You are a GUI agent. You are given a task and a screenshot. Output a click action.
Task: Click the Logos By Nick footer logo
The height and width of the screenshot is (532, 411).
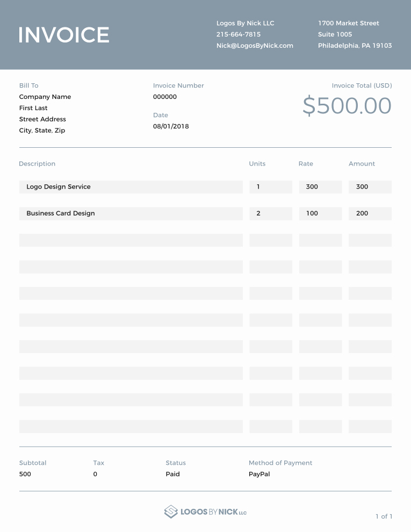205,512
